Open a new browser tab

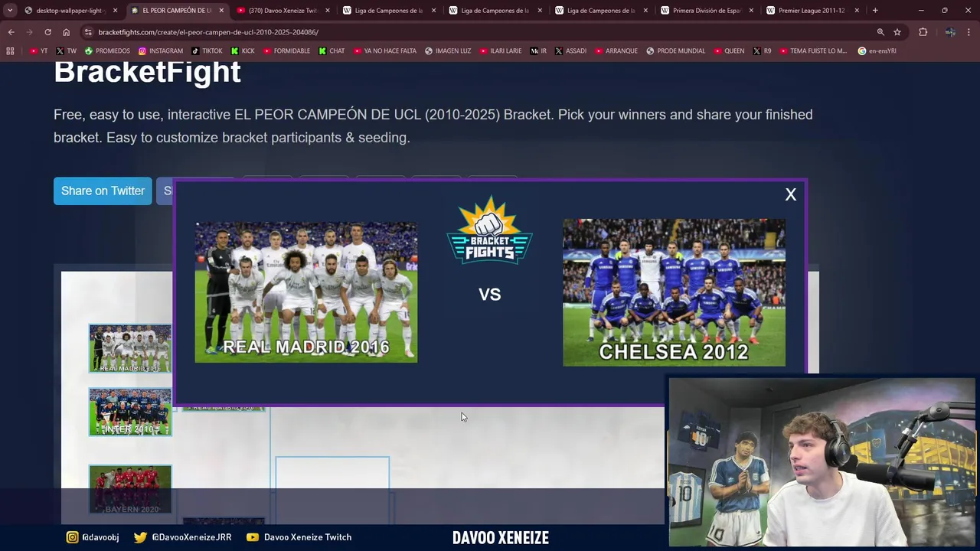click(875, 11)
